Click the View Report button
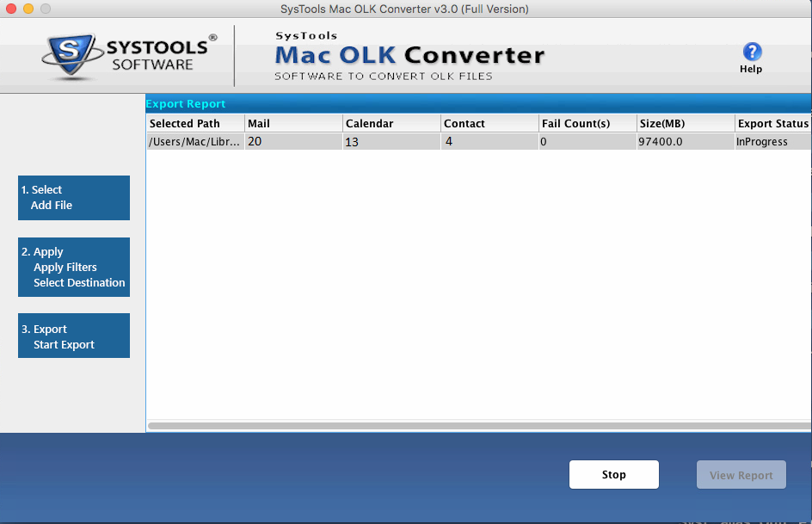 pos(741,474)
